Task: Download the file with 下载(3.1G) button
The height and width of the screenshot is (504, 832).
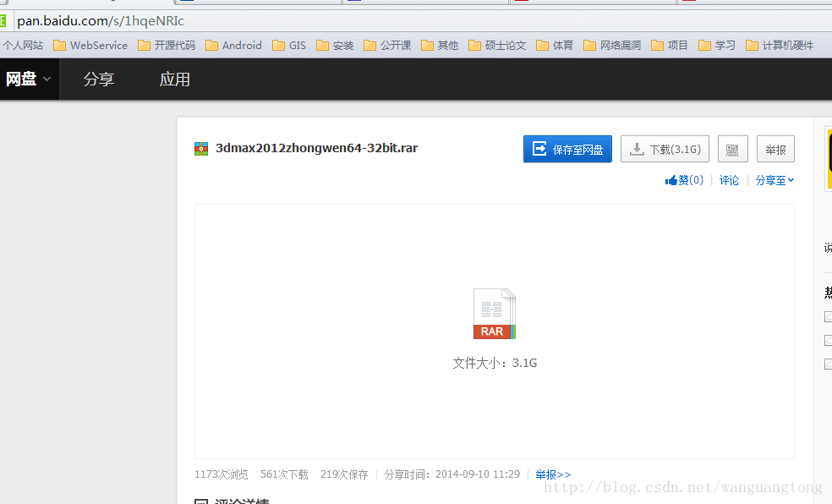Action: pyautogui.click(x=665, y=149)
